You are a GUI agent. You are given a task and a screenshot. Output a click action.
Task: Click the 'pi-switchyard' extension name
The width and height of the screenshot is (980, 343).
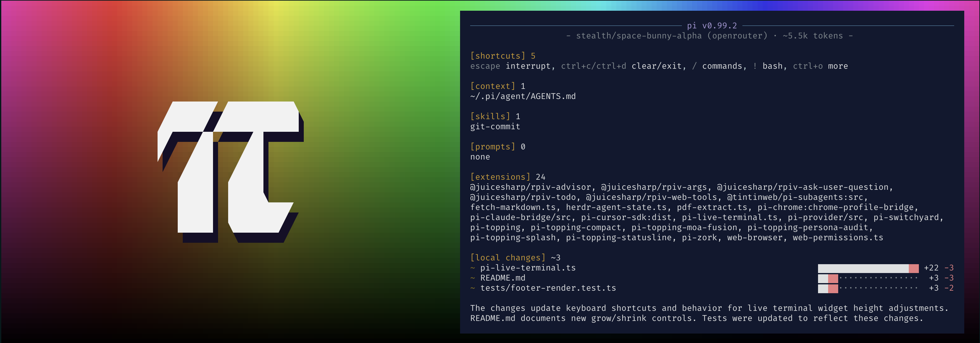(x=906, y=218)
